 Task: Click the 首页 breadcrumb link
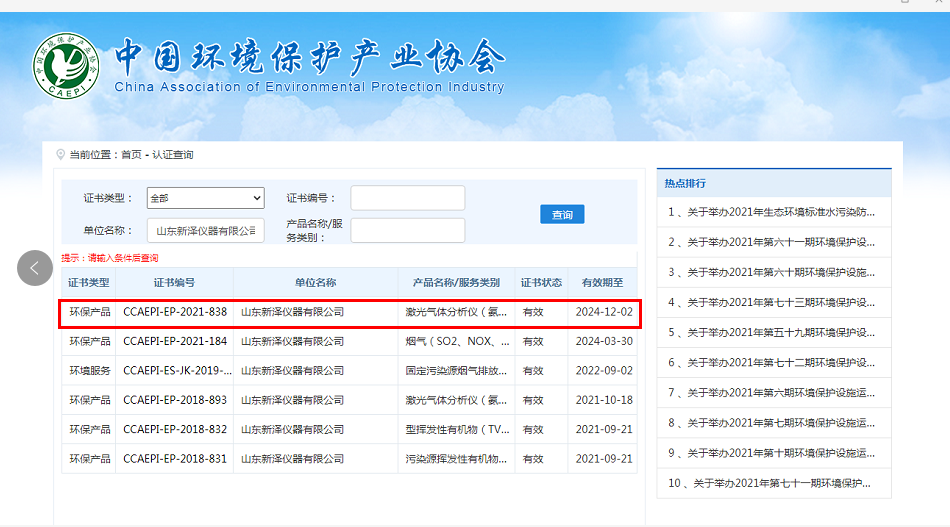click(x=131, y=155)
